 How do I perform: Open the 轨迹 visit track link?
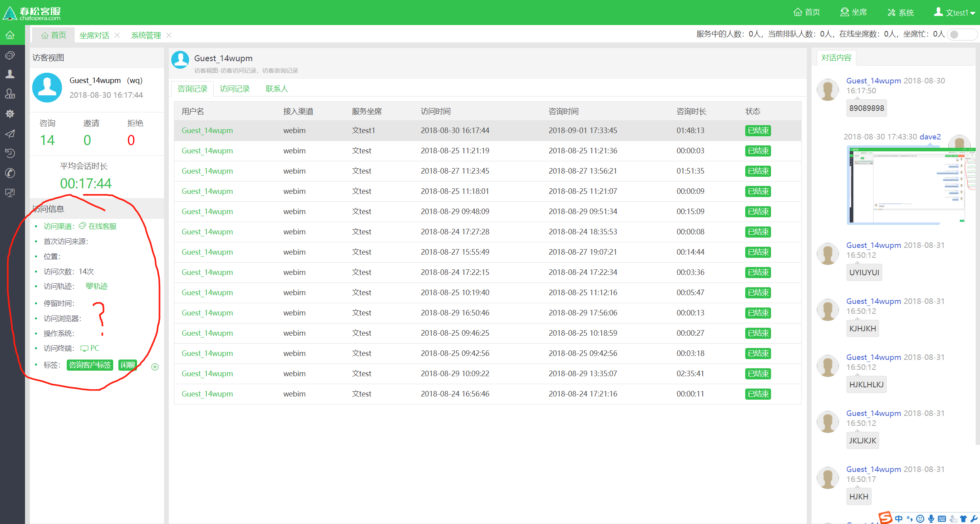(97, 286)
